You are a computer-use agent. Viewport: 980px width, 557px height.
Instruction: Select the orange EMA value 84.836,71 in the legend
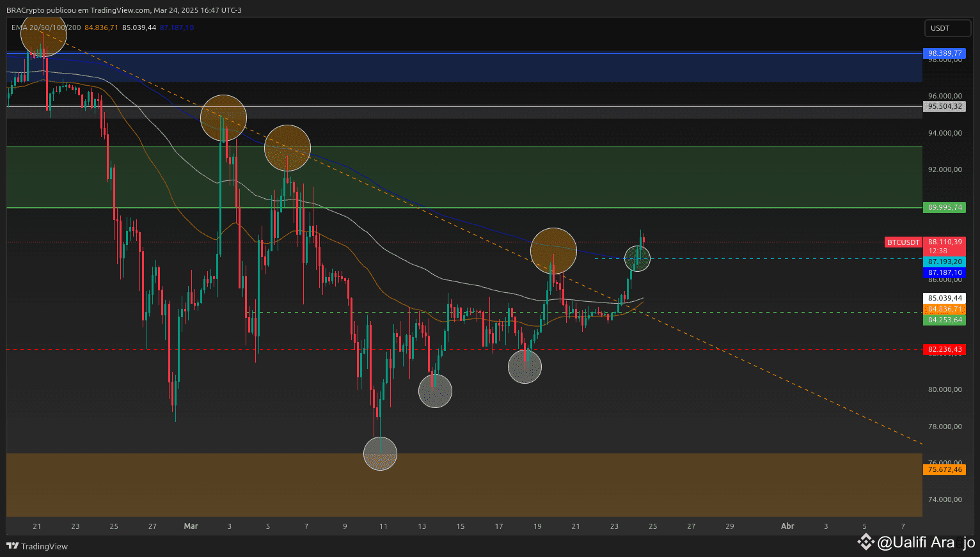point(102,27)
